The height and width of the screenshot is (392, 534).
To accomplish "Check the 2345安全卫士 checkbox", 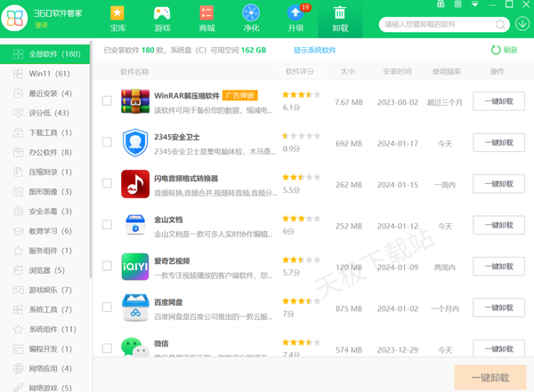I will 108,142.
